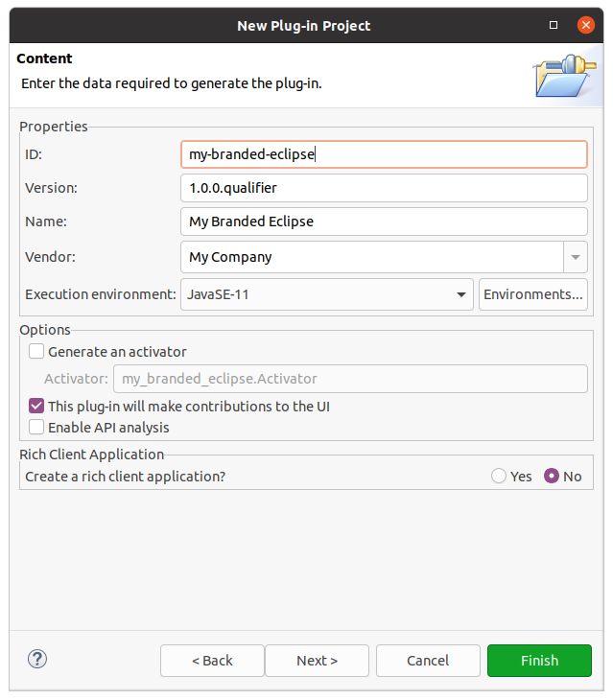Click the Vendor field My Company
Viewport: 613px width, 700px height.
click(x=371, y=257)
